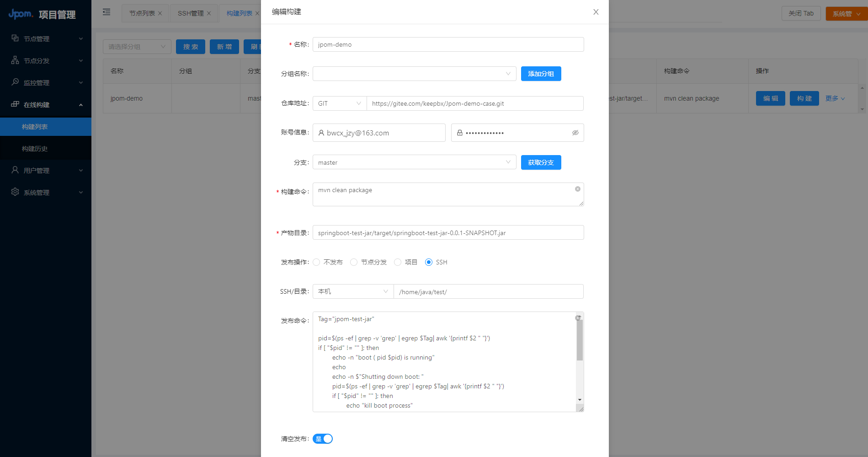This screenshot has height=457, width=868.
Task: Click the lock icon in the password field
Action: (x=459, y=133)
